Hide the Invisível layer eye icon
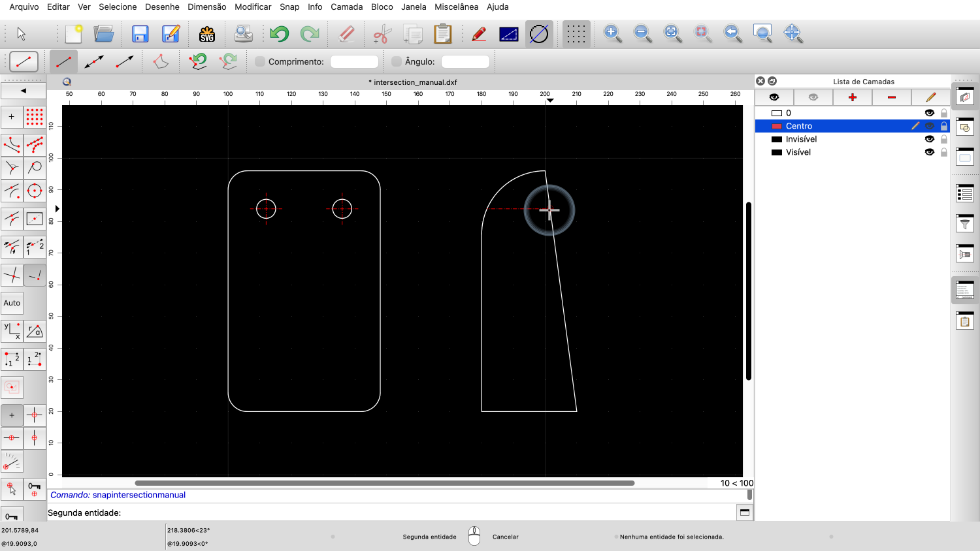980x551 pixels. click(x=930, y=139)
